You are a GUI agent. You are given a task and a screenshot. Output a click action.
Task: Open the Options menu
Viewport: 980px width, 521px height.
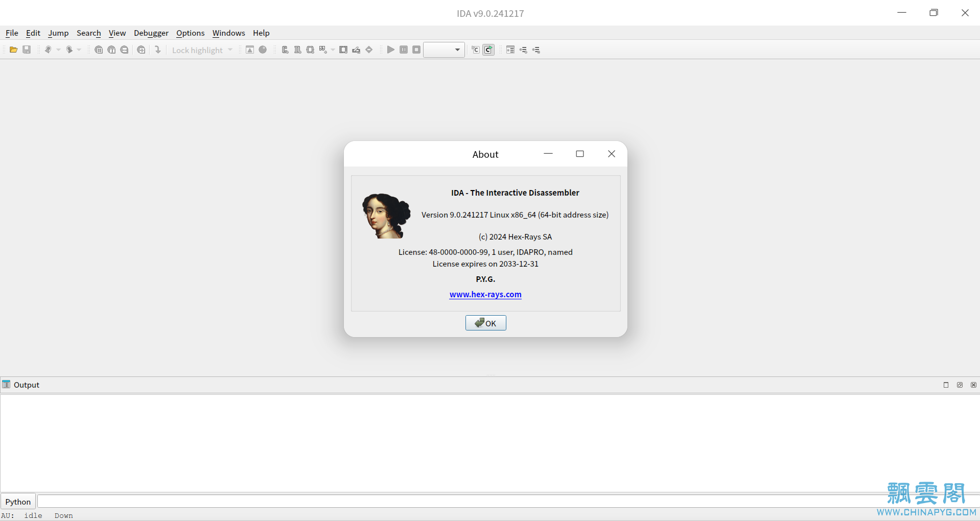click(191, 33)
